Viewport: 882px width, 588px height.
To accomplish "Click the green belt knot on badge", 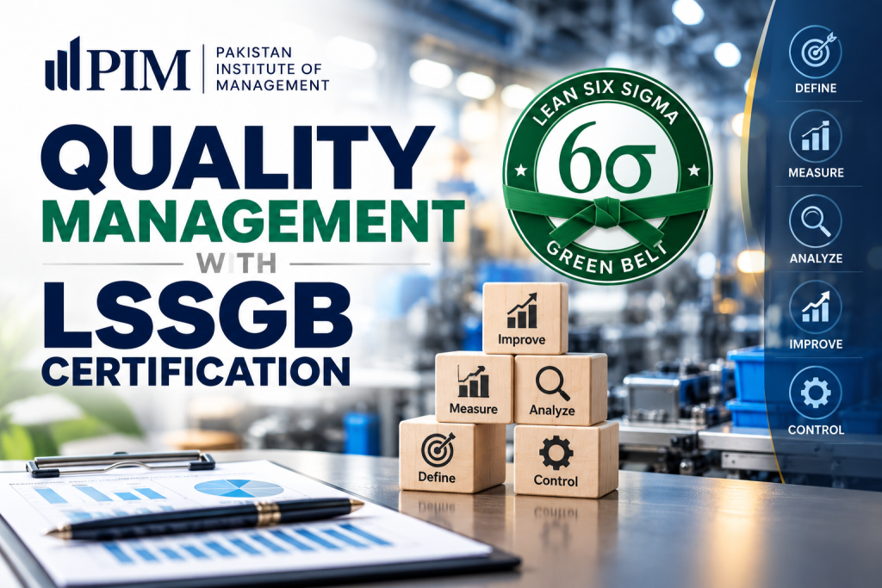I will pos(606,213).
